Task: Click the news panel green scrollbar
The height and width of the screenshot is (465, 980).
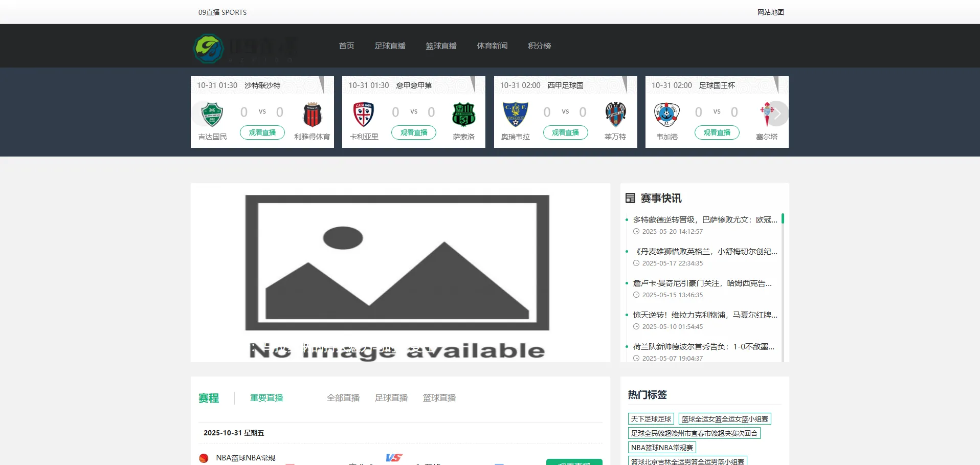Action: click(x=783, y=219)
